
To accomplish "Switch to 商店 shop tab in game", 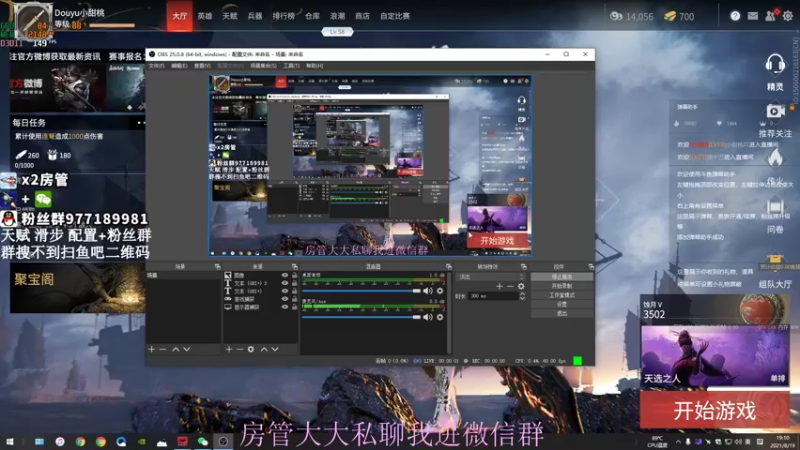I will pos(362,16).
